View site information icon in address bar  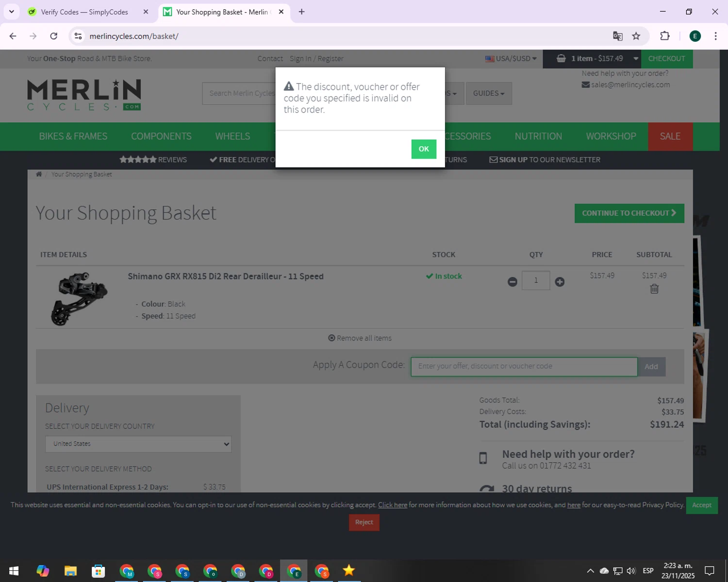tap(78, 36)
